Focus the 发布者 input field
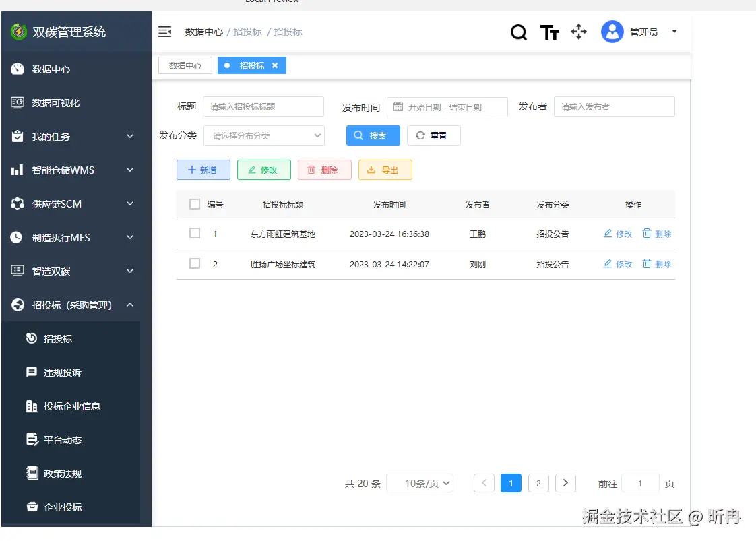 [615, 106]
